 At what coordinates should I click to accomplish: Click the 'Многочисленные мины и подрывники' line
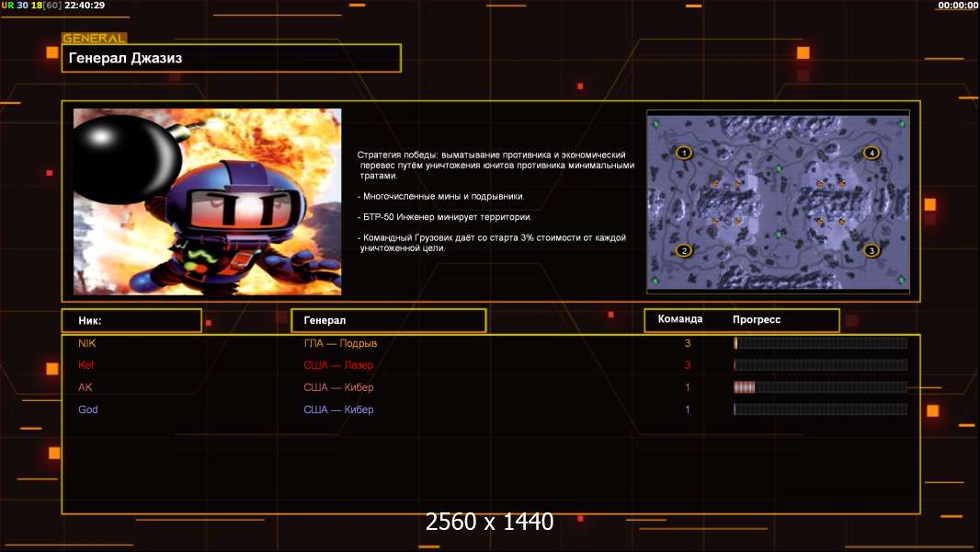tap(440, 196)
